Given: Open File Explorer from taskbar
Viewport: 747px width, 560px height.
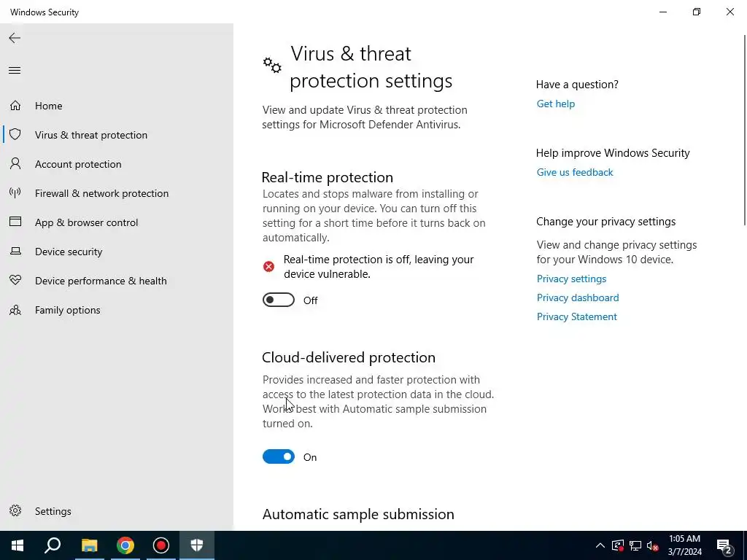Looking at the screenshot, I should (89, 545).
